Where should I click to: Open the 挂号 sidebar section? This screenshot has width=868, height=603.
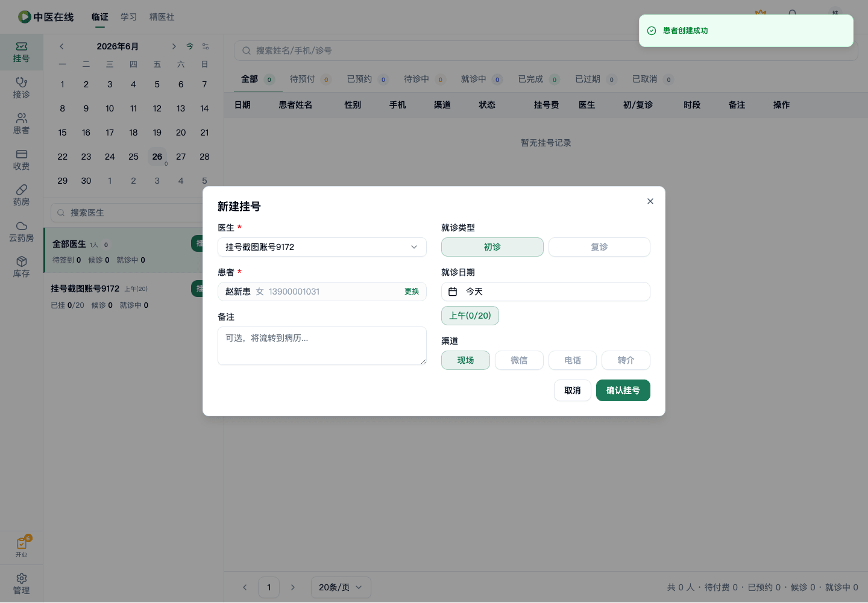pos(21,52)
